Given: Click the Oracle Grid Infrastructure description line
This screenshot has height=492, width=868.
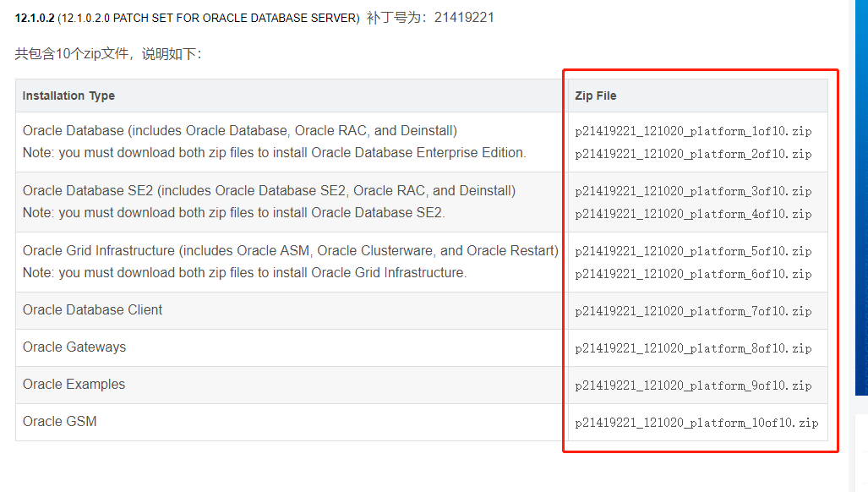Looking at the screenshot, I should click(291, 251).
